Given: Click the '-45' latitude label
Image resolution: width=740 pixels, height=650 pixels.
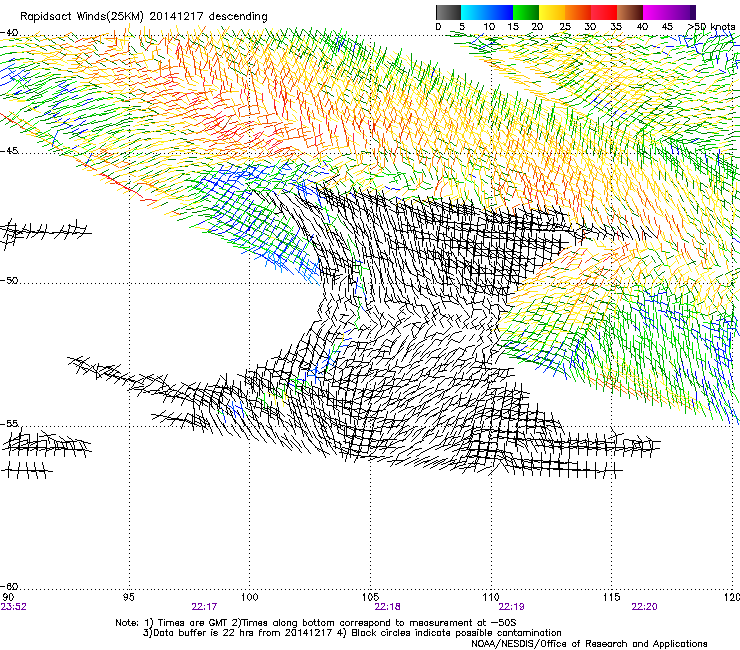Looking at the screenshot, I should [9, 151].
